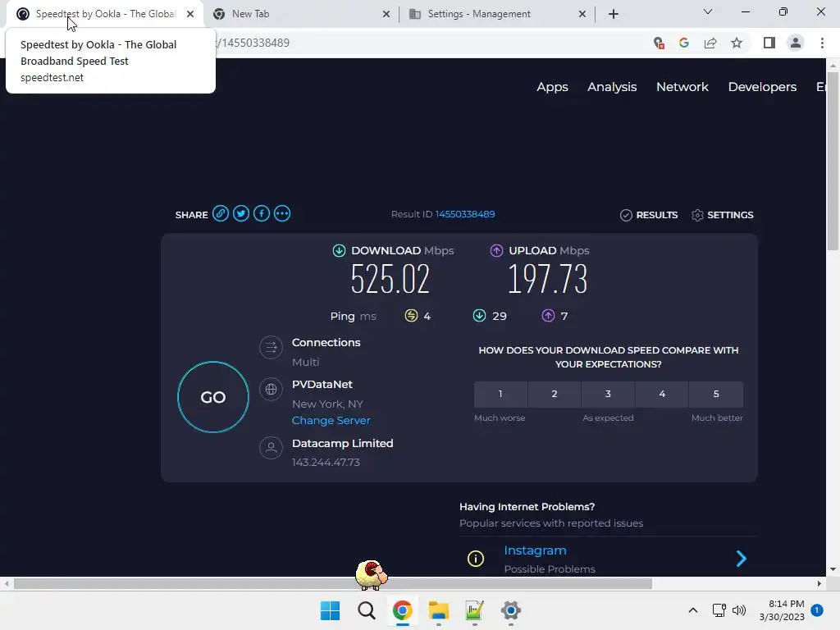
Task: Click the RESULTS checkmark icon
Action: click(626, 215)
